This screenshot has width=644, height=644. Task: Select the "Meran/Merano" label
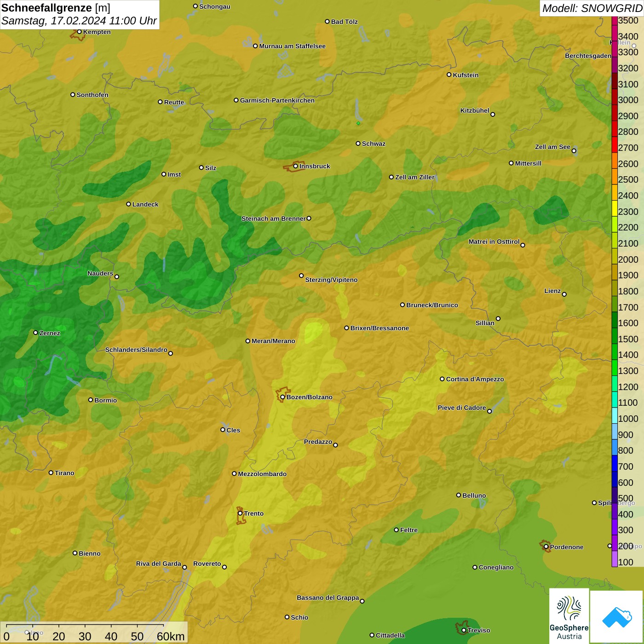(273, 341)
